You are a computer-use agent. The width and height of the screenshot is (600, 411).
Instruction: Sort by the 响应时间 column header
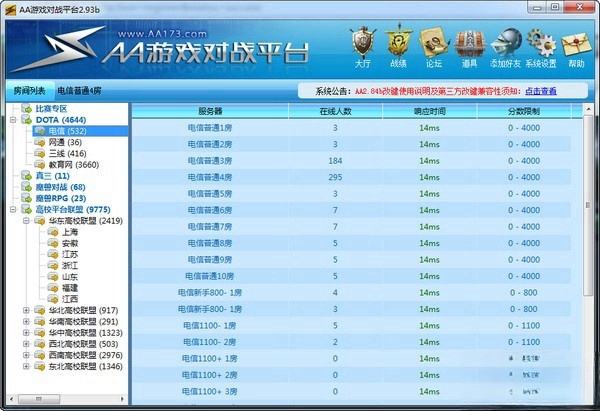[x=429, y=111]
